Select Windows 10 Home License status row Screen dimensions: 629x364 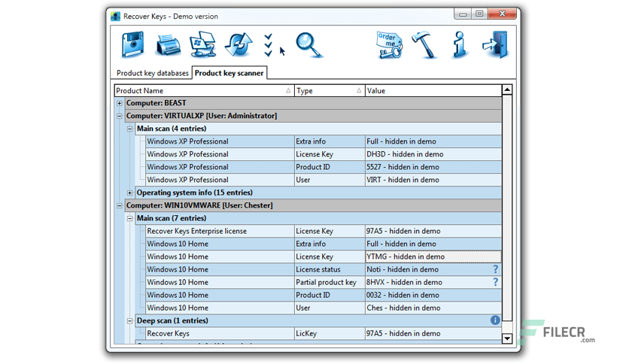324,269
